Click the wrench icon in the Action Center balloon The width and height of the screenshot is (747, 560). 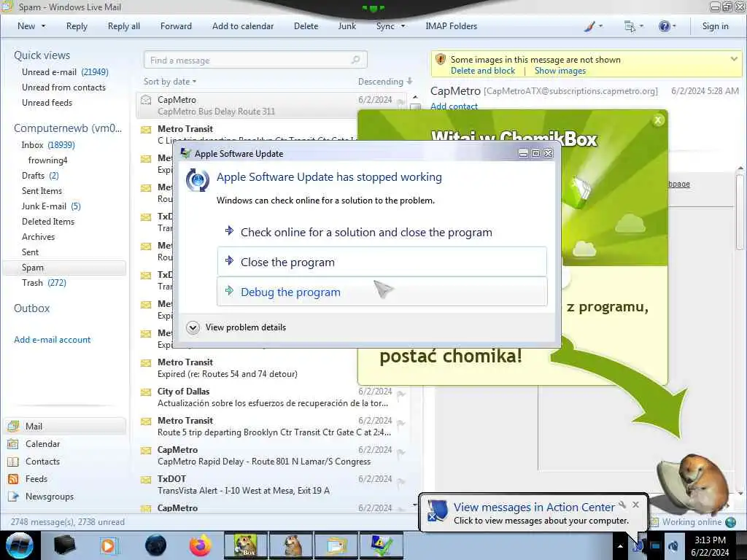tap(622, 505)
